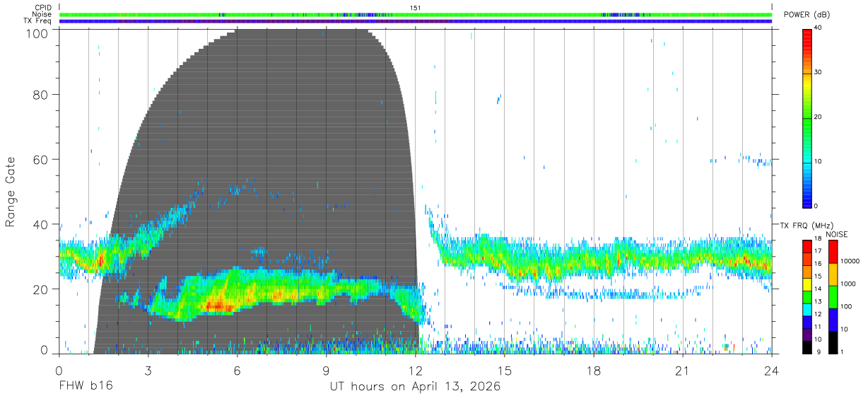Viewport: 868px width, 401px height.
Task: Click the NOISE legend title
Action: 836,234
